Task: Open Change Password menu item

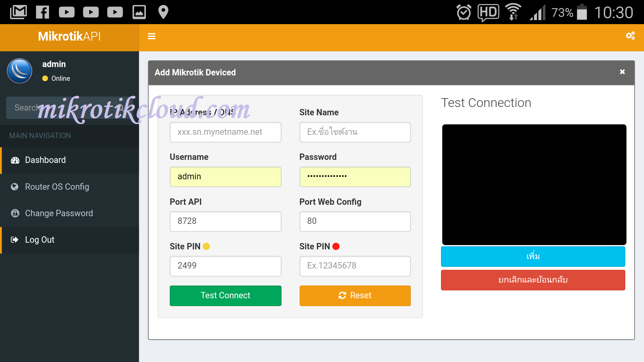Action: tap(69, 213)
